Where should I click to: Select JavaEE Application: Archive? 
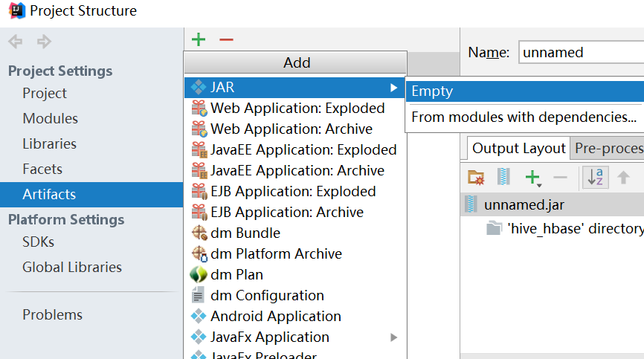[x=294, y=171]
